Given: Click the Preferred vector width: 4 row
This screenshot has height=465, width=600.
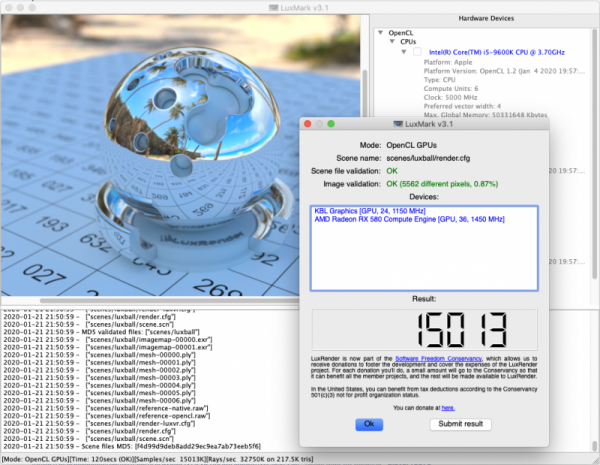Looking at the screenshot, I should (x=462, y=106).
